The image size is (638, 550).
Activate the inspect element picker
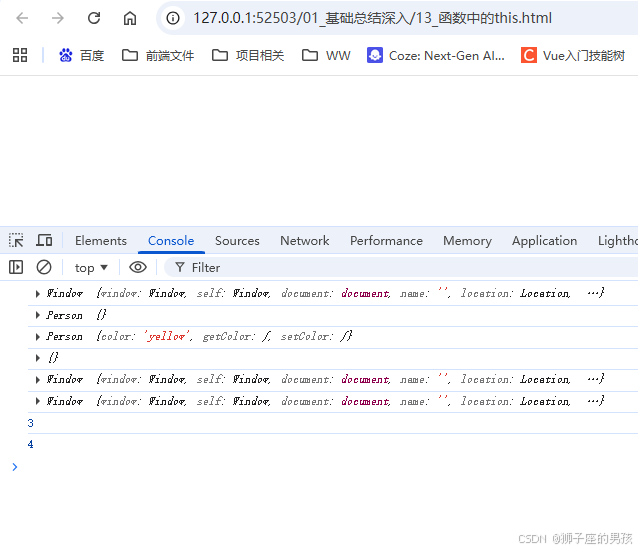[16, 240]
